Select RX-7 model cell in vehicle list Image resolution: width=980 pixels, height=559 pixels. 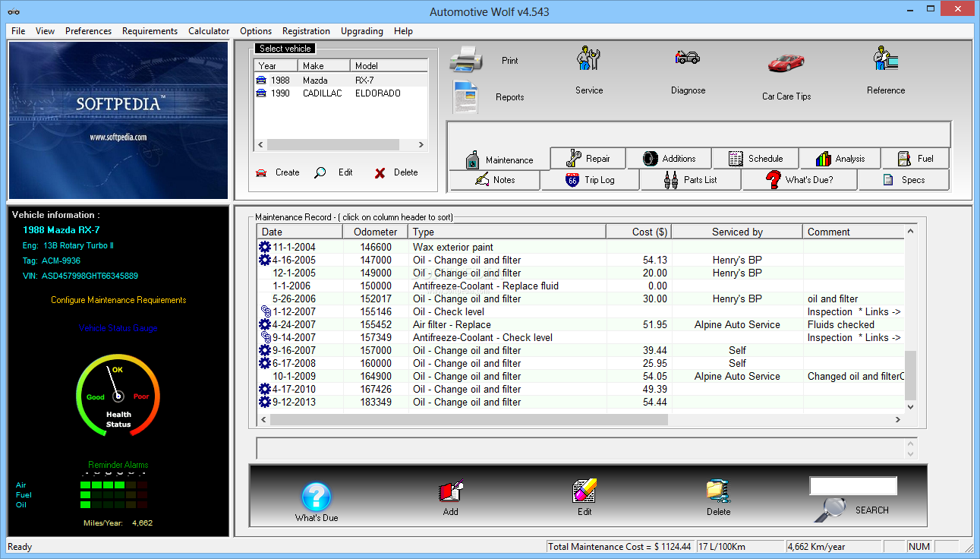pos(364,80)
